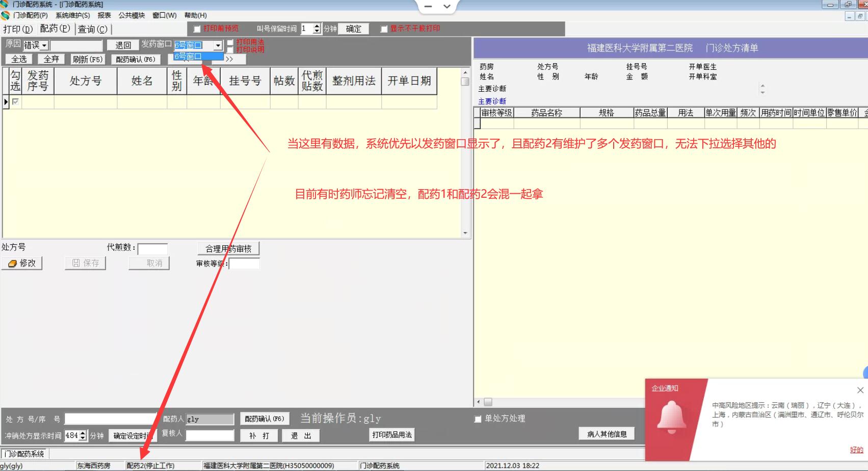The height and width of the screenshot is (471, 868).
Task: Switch to 打印(D) tab
Action: point(18,30)
